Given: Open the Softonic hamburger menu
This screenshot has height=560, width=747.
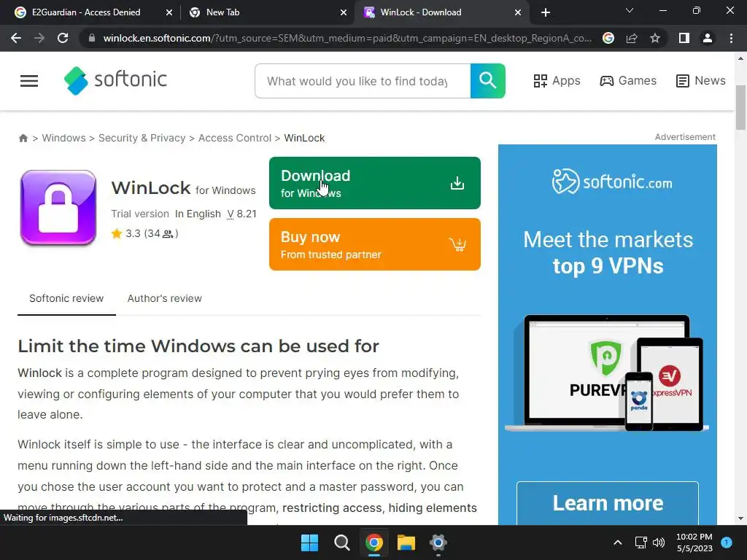Looking at the screenshot, I should tap(29, 81).
